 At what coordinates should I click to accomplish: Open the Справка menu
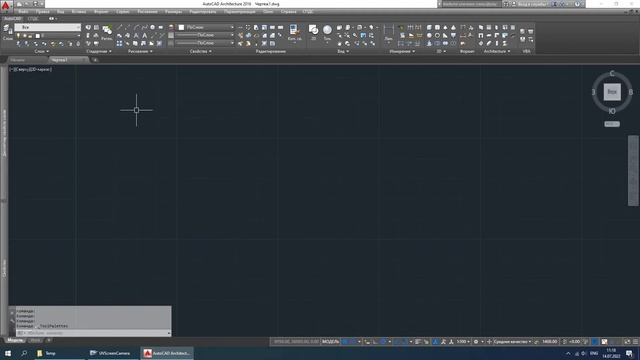coord(289,12)
